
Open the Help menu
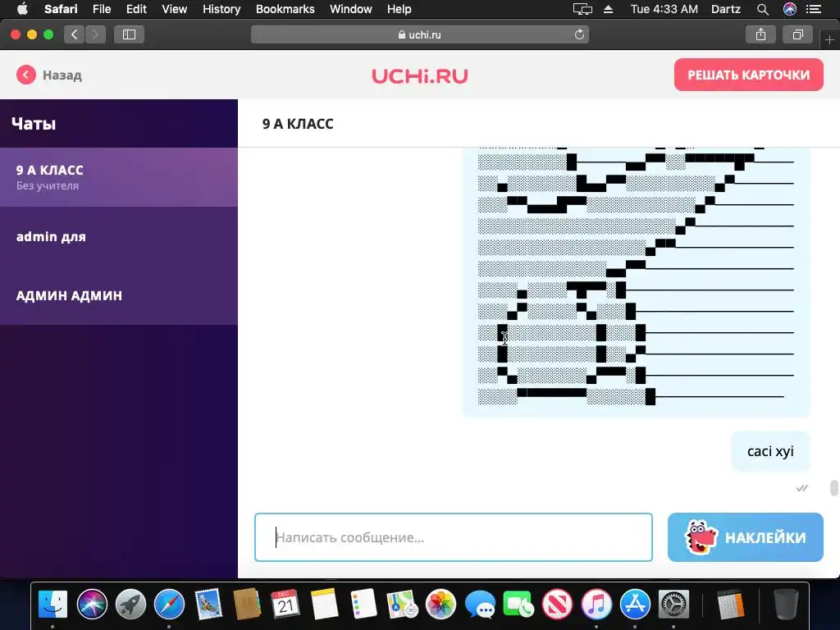coord(399,9)
